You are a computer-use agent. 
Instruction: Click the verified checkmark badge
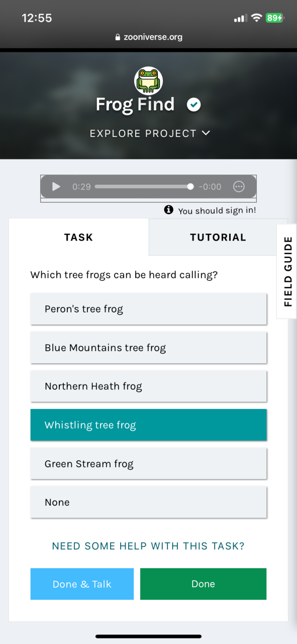(x=194, y=105)
